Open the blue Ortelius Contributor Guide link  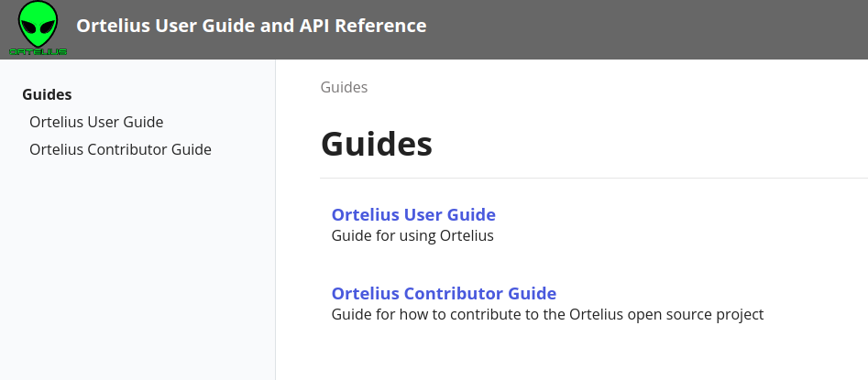pos(444,293)
